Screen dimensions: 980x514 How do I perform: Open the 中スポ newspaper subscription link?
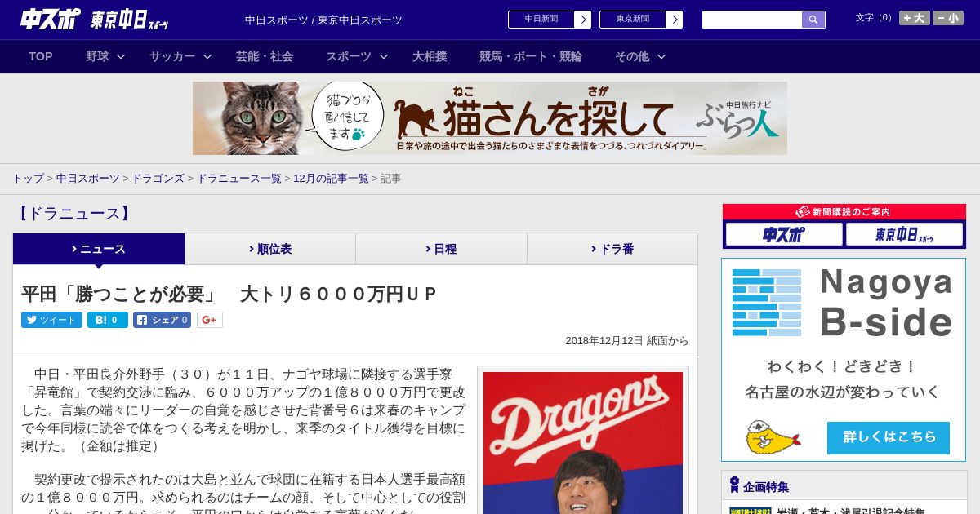tap(784, 235)
